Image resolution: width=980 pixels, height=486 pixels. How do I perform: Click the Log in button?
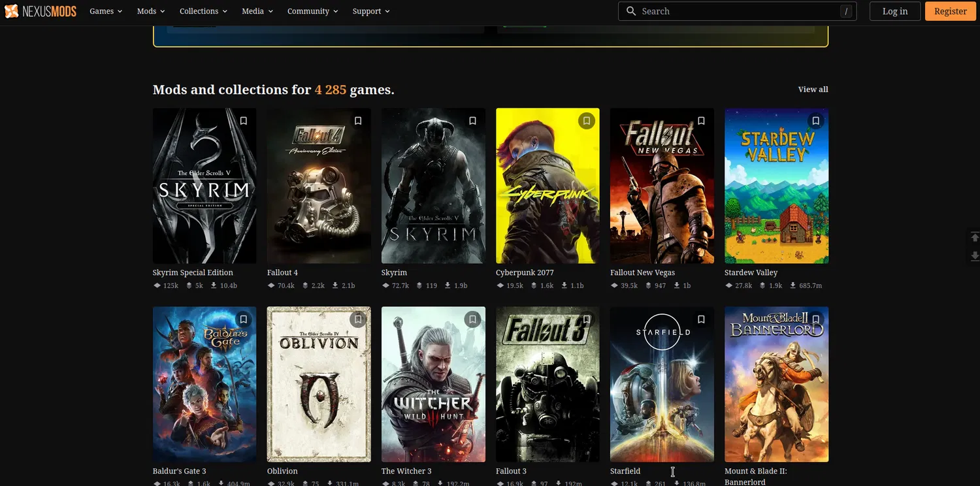coord(895,11)
